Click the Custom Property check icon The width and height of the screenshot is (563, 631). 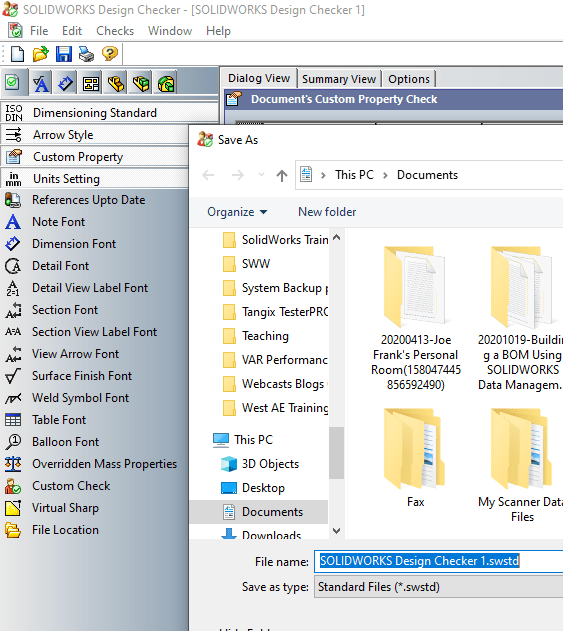(x=14, y=157)
